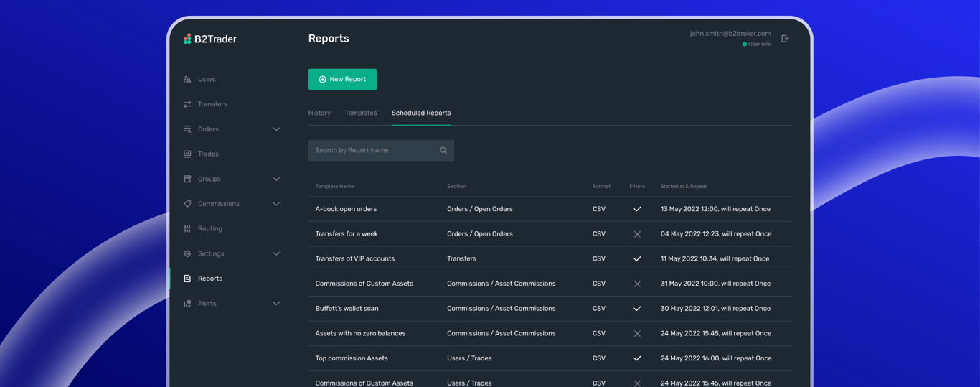The height and width of the screenshot is (387, 980).
Task: Open the Reports sidebar link
Action: click(209, 279)
